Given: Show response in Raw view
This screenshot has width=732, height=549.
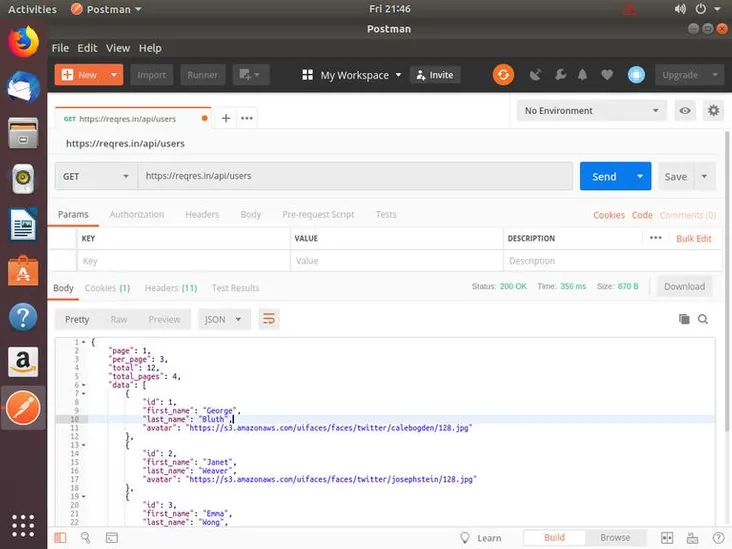Looking at the screenshot, I should click(x=119, y=319).
